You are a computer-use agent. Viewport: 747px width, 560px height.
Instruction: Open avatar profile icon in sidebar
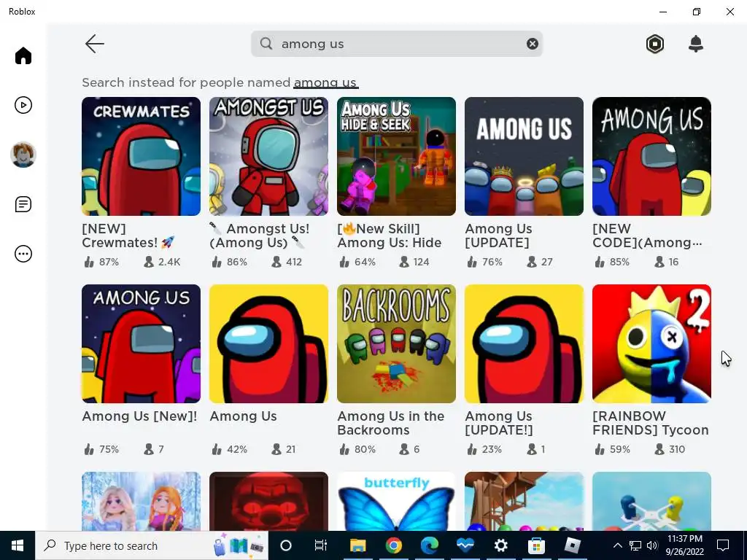23,155
